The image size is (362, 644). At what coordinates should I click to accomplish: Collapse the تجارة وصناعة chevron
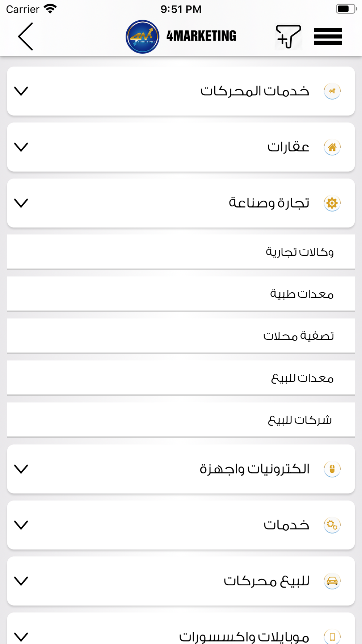pyautogui.click(x=21, y=203)
